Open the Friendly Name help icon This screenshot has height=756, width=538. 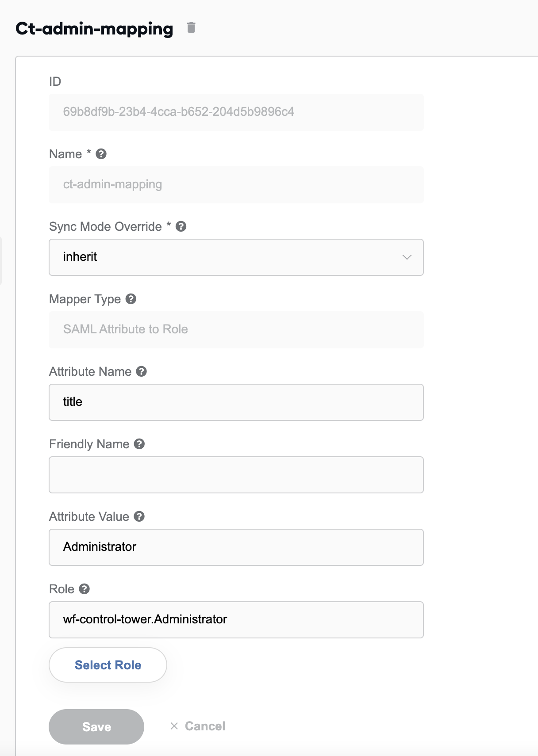[x=139, y=444]
